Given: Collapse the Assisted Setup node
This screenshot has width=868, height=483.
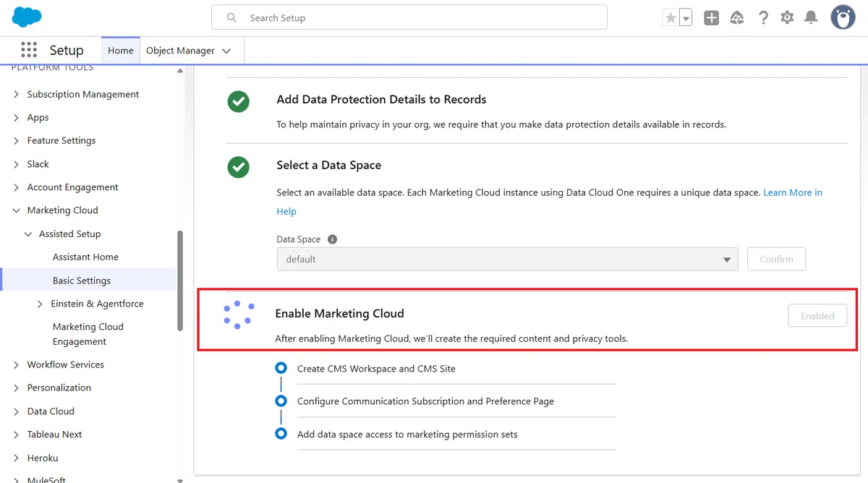Looking at the screenshot, I should (x=28, y=234).
